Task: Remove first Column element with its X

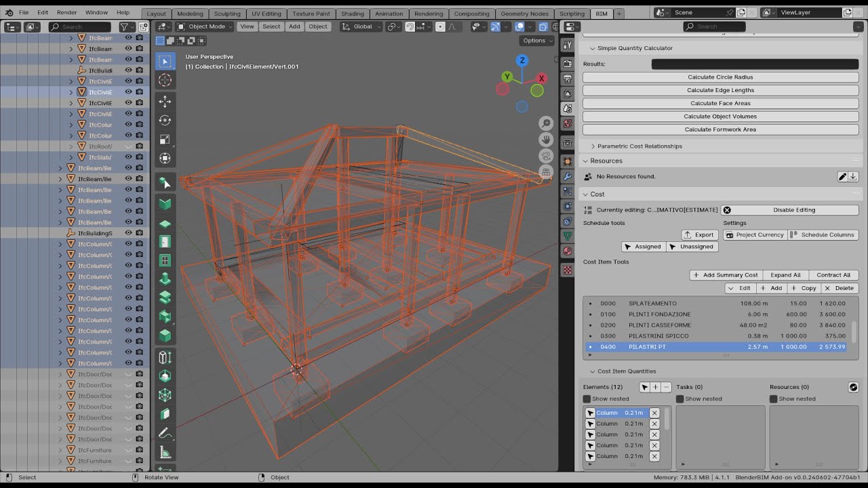Action: pos(654,413)
